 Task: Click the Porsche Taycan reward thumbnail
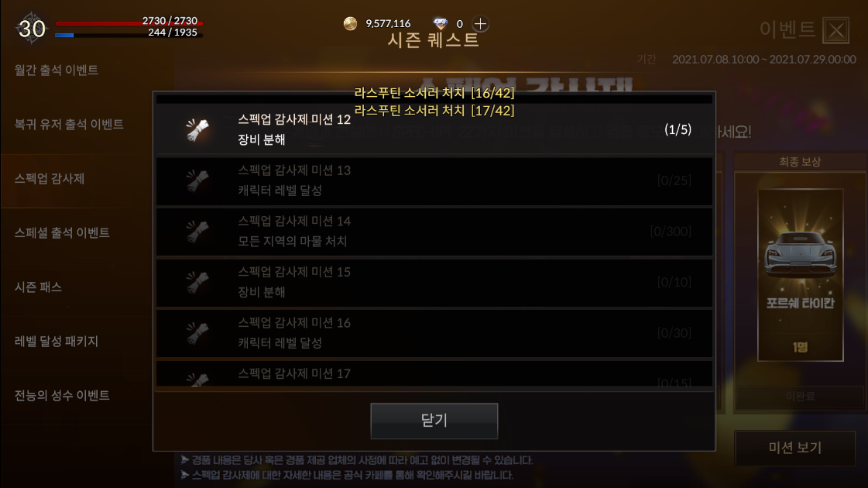click(x=801, y=275)
